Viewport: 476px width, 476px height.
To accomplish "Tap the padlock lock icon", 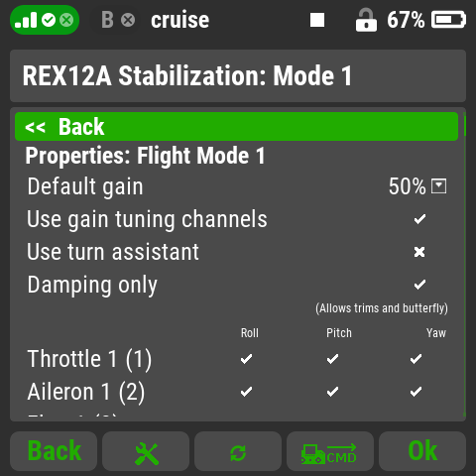I will [x=366, y=20].
